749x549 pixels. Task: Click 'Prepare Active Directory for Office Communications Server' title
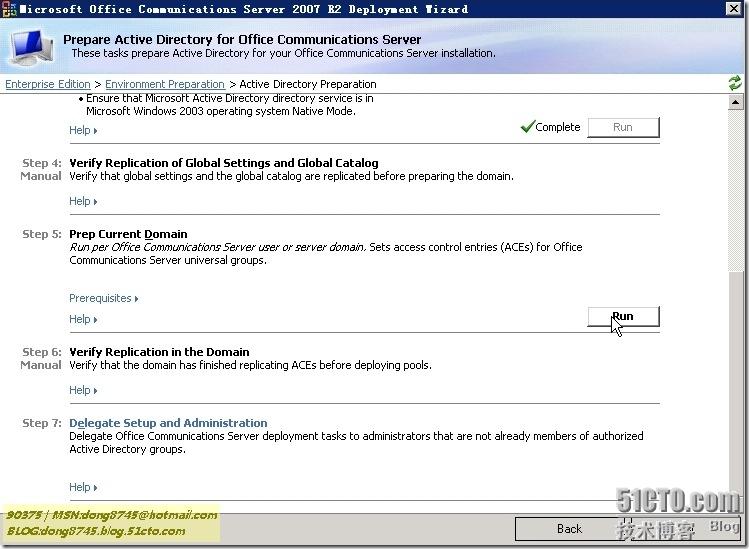tap(242, 39)
